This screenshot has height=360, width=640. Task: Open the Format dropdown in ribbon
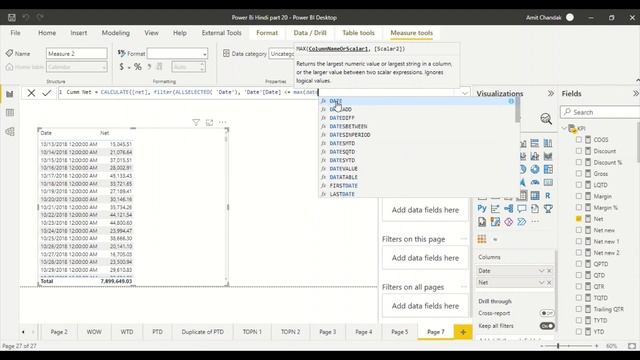(177, 53)
